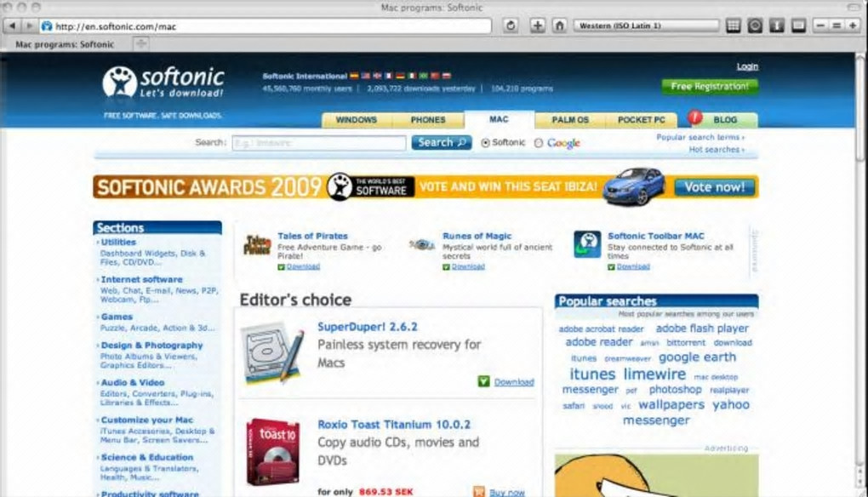Screen dimensions: 868x497
Task: Open the Utilities section
Action: (x=118, y=242)
